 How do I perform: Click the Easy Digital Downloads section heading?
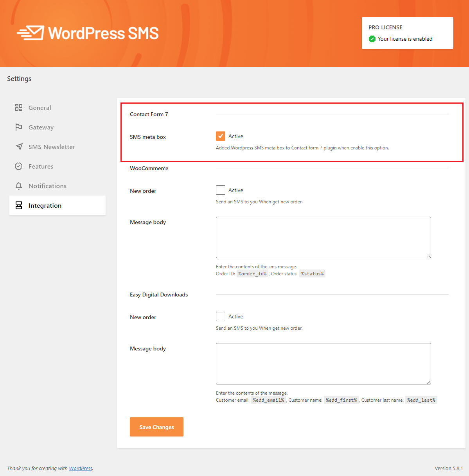click(x=159, y=295)
